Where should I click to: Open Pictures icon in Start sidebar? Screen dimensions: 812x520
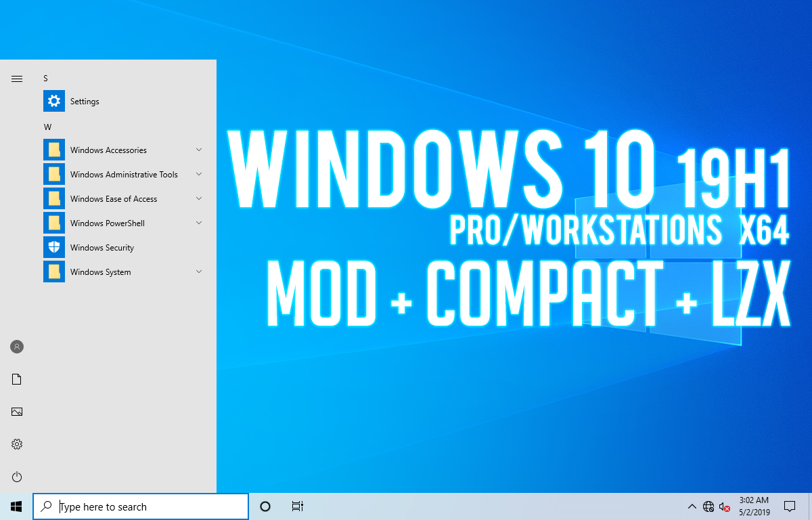pyautogui.click(x=17, y=412)
